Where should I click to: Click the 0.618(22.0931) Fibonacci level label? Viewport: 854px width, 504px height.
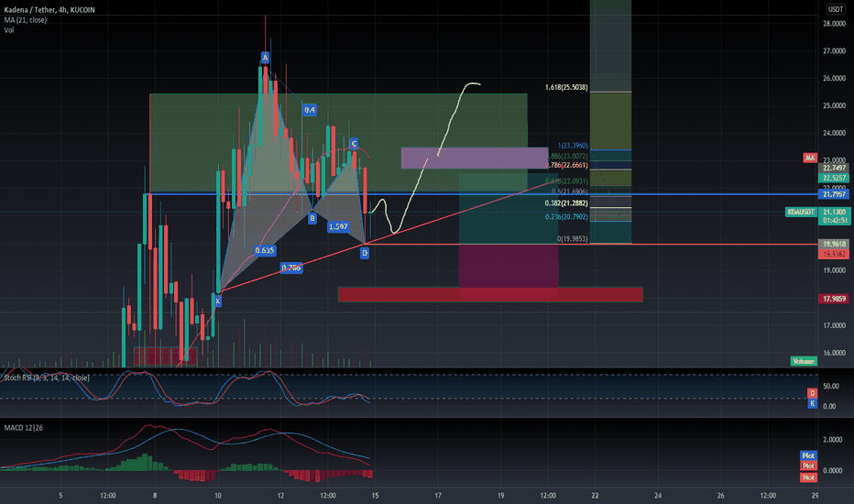567,181
